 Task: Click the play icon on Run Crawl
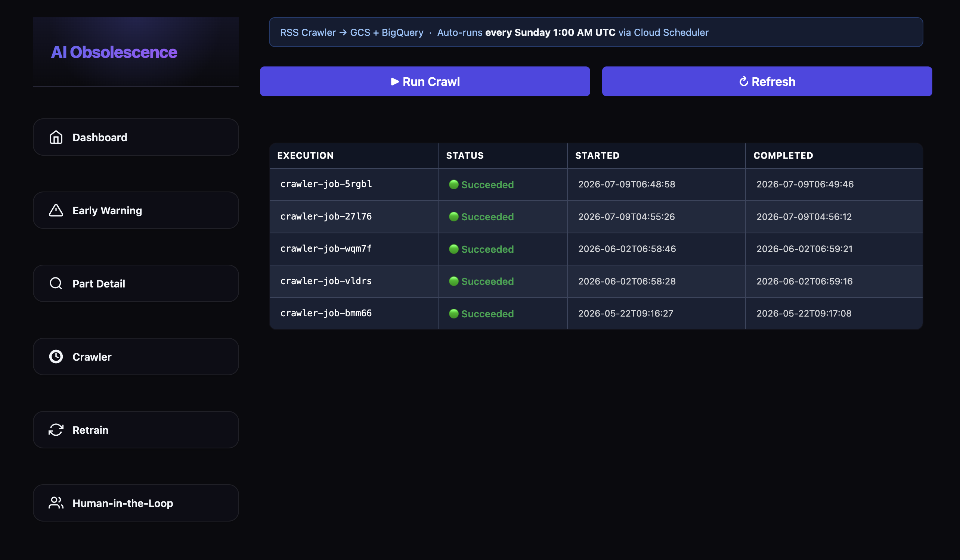(x=395, y=81)
